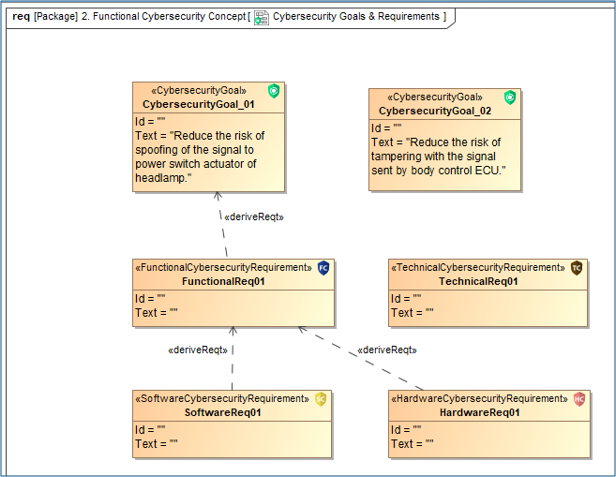Click the green shield icon on CybersecurityGoal_01

pyautogui.click(x=274, y=91)
